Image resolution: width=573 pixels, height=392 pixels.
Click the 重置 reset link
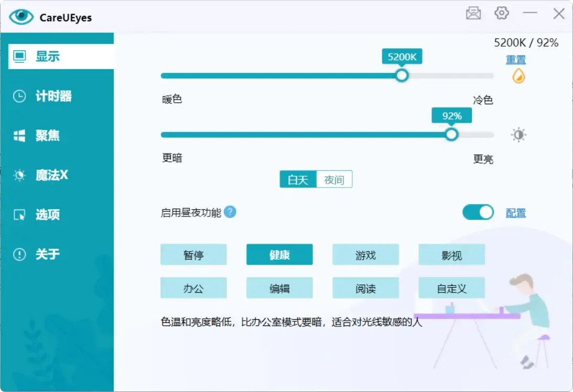point(515,60)
